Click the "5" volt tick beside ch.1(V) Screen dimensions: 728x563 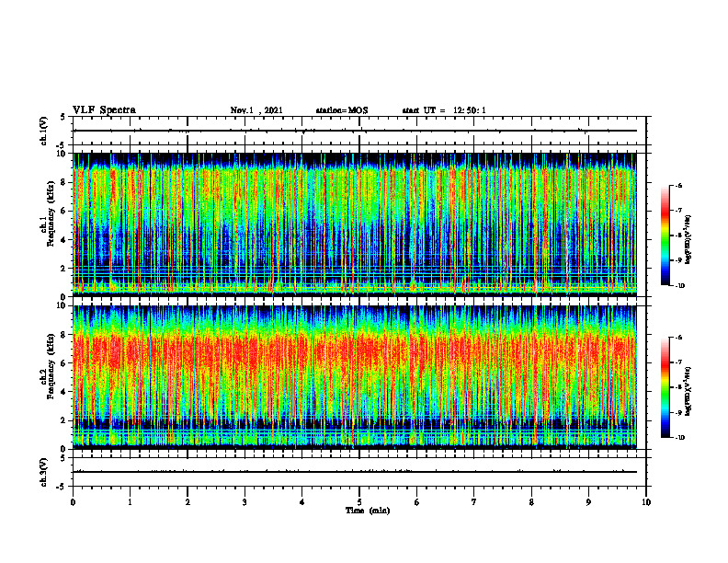pos(64,117)
